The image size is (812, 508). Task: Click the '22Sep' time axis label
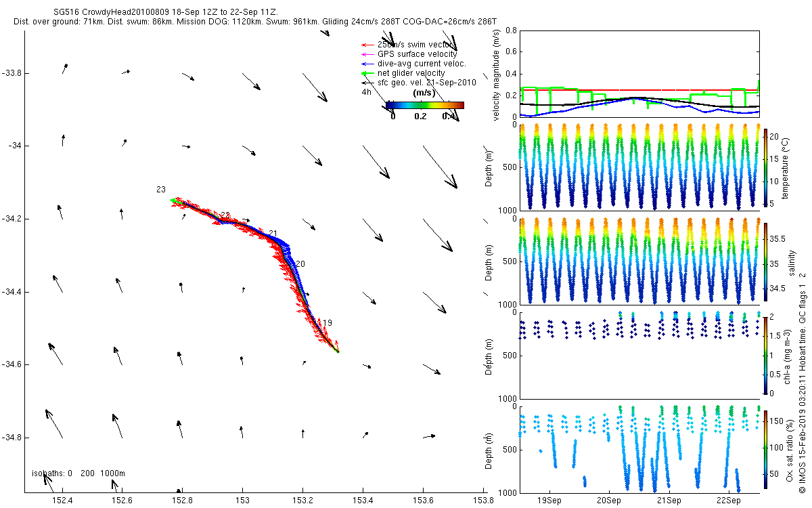coord(729,501)
